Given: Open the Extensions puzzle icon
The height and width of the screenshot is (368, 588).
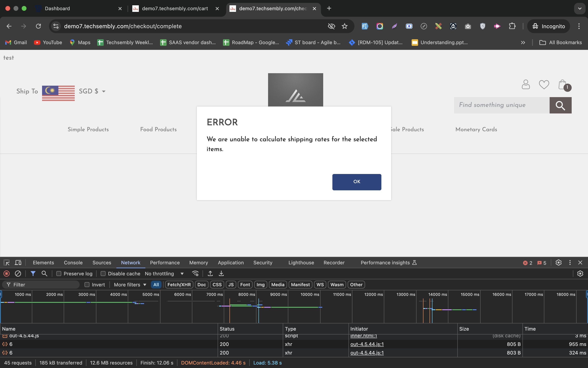Looking at the screenshot, I should coord(512,26).
